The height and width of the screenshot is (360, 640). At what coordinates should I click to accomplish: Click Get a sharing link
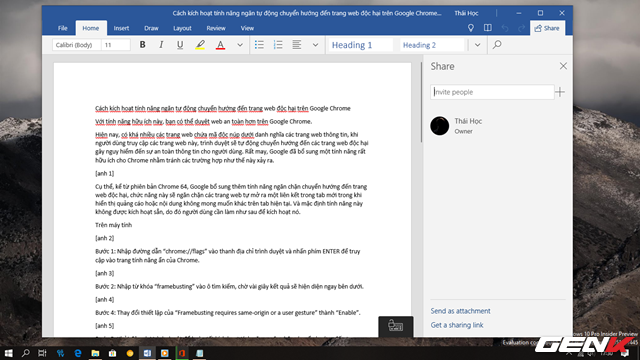457,325
